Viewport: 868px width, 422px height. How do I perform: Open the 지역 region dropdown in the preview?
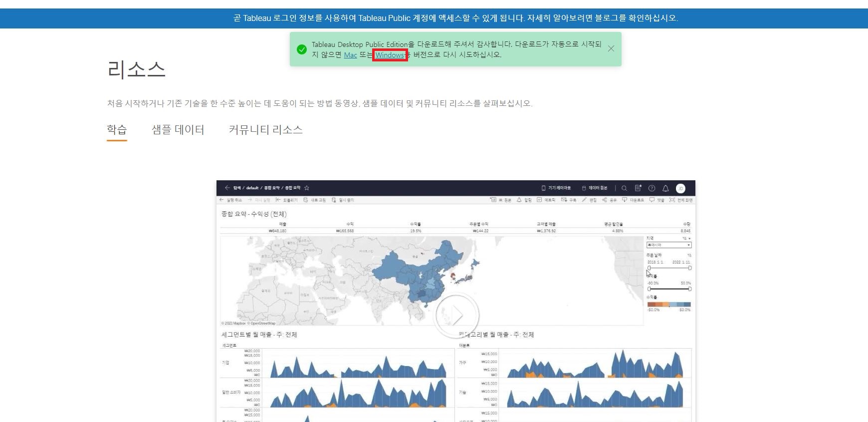pos(669,245)
